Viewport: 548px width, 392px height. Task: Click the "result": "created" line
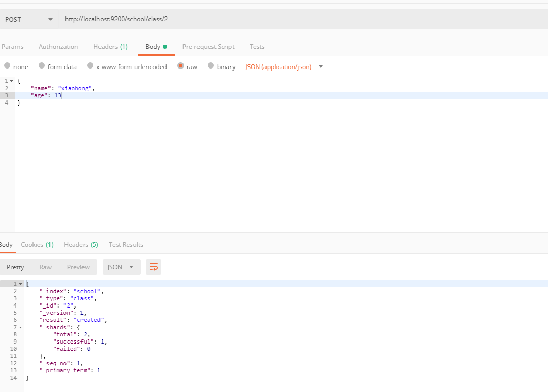coord(73,320)
